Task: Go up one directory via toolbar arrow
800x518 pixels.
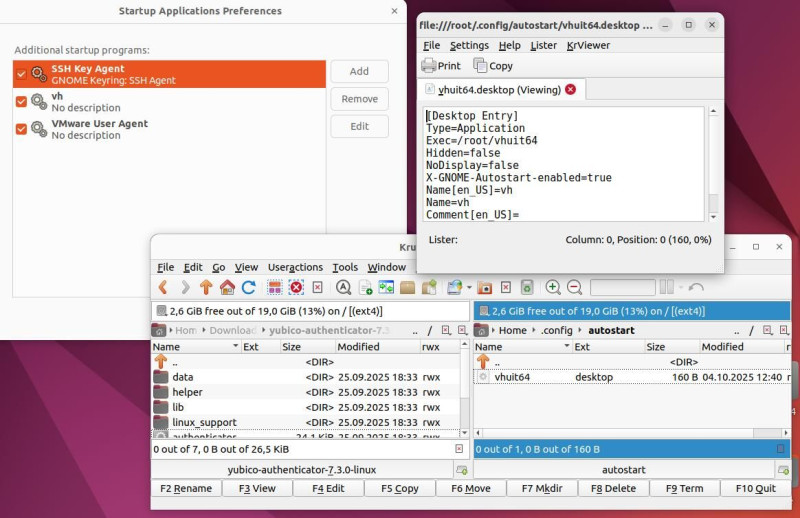Action: click(x=206, y=288)
